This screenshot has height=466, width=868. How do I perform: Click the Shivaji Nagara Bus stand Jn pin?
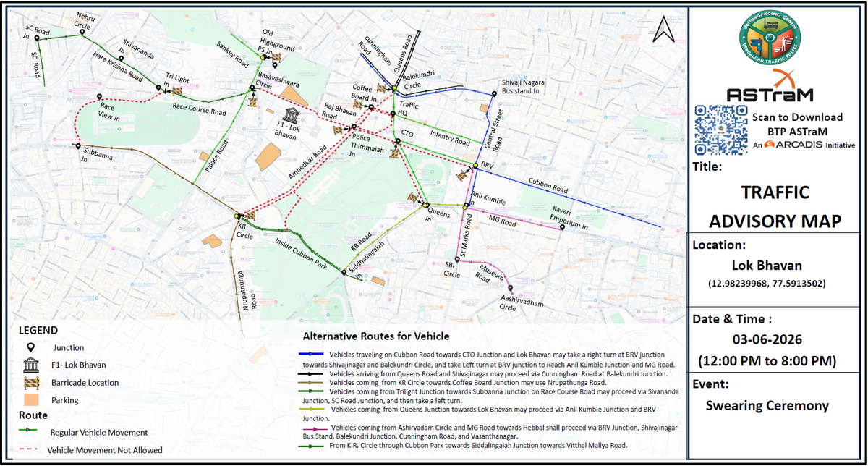point(496,93)
